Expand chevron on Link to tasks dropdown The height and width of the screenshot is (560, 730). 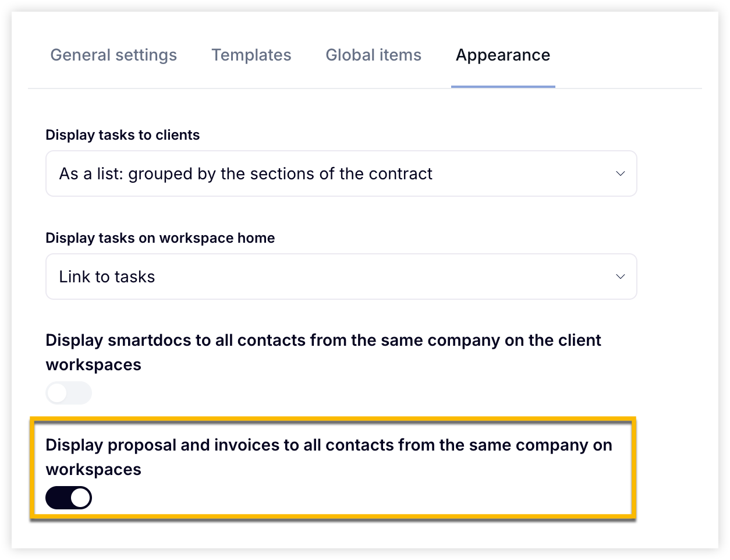[621, 277]
